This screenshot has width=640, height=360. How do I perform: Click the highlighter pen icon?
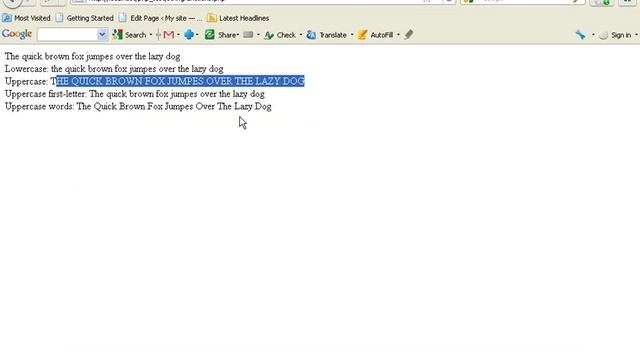coord(409,35)
